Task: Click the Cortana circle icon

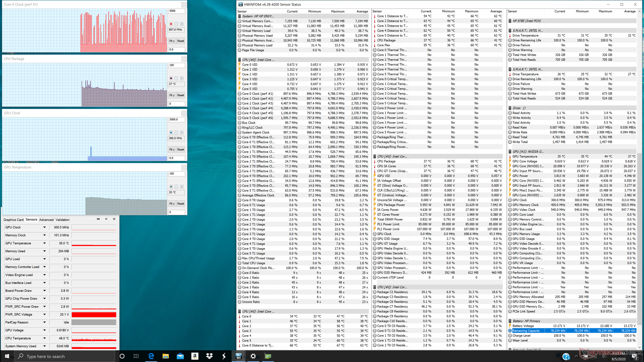Action: point(122,356)
